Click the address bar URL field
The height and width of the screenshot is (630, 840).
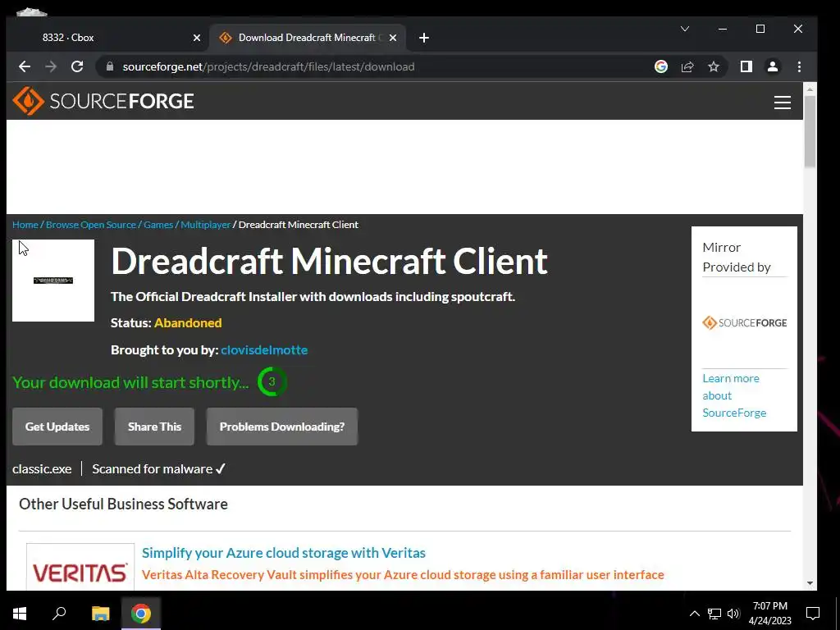[375, 66]
